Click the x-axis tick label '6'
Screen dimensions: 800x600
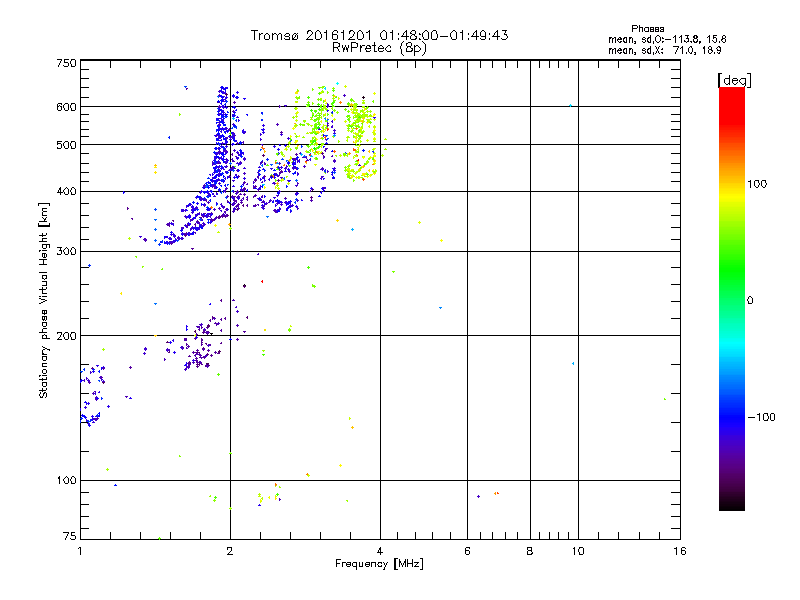coord(467,551)
